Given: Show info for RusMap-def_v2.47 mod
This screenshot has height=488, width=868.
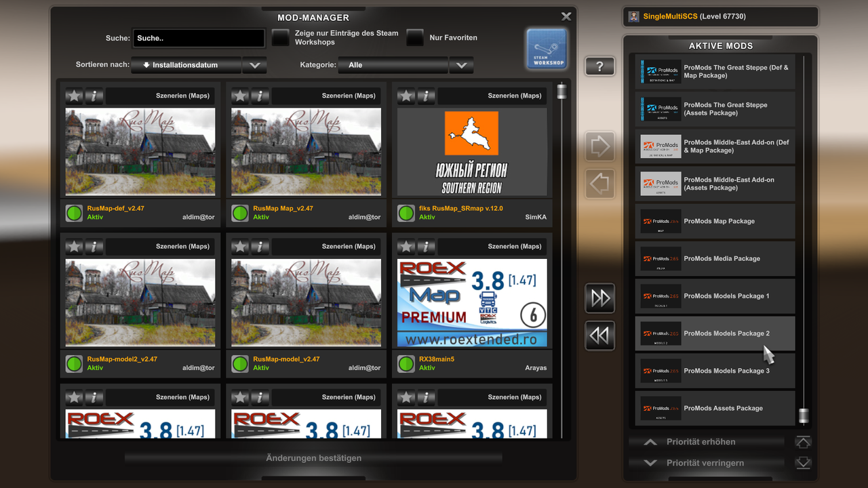Looking at the screenshot, I should pyautogui.click(x=94, y=96).
